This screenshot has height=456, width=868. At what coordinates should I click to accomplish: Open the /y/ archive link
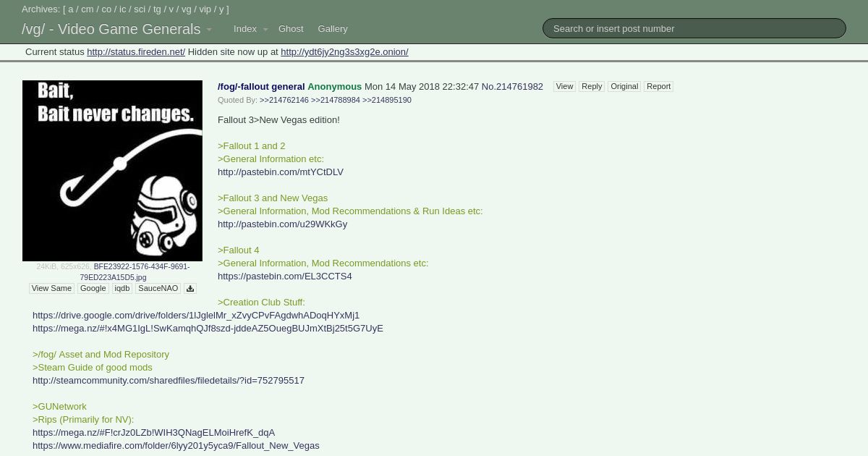point(221,9)
